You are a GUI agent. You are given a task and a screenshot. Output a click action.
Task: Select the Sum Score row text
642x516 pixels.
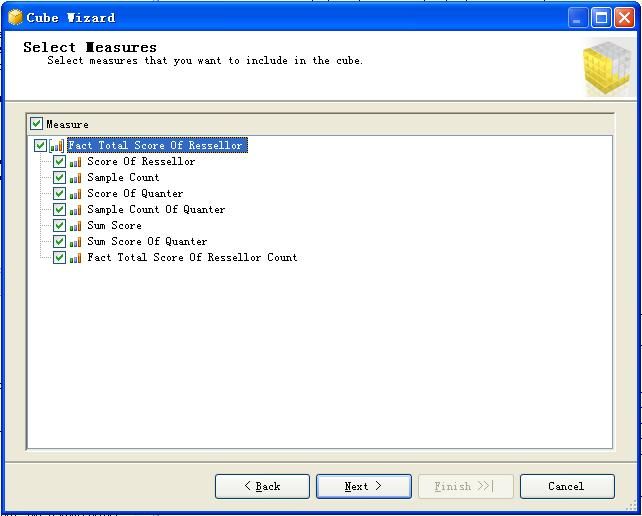(x=114, y=225)
